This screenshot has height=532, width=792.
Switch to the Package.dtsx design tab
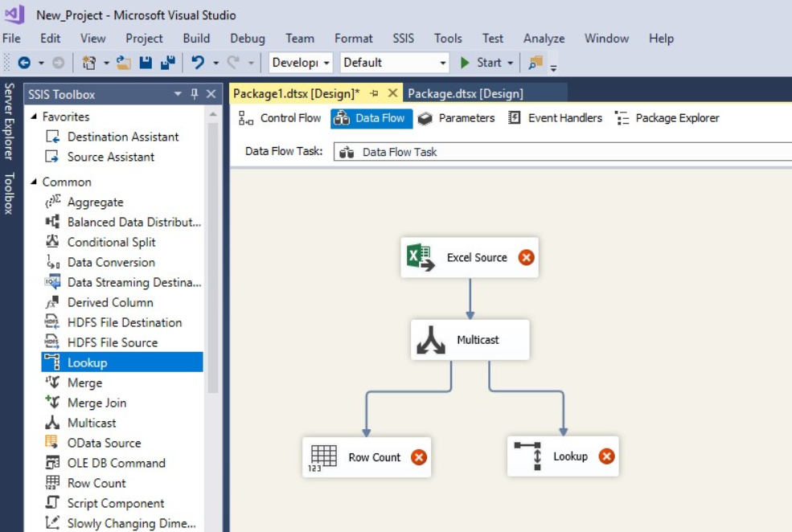(x=465, y=94)
